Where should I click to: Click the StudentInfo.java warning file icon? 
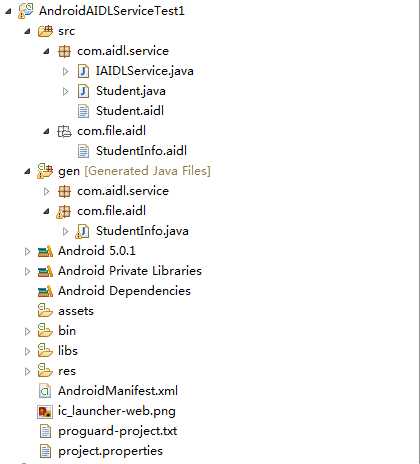(82, 231)
